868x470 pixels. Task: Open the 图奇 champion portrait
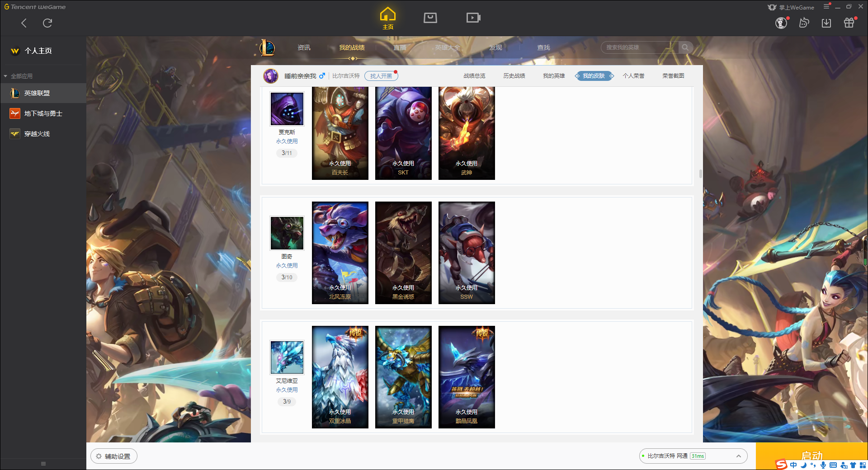pyautogui.click(x=287, y=233)
